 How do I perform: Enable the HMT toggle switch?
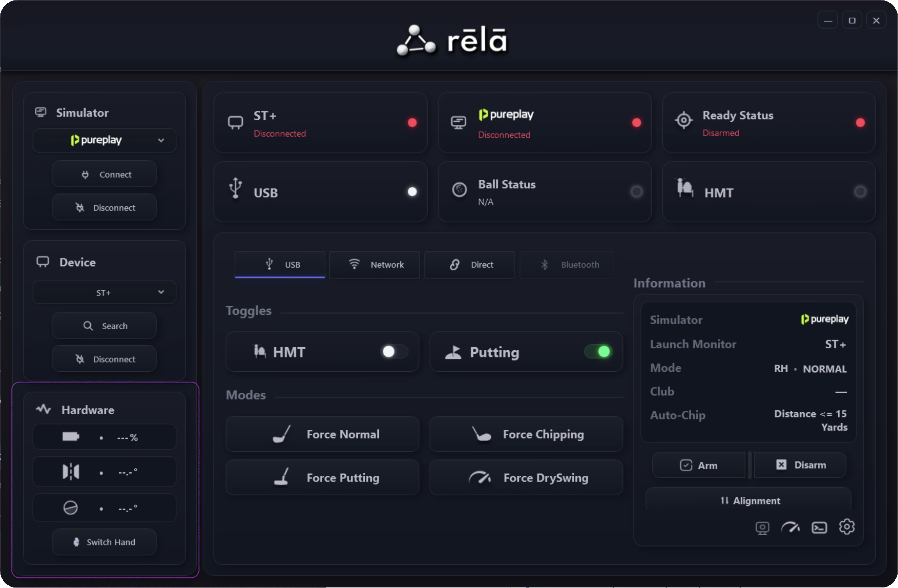tap(395, 351)
